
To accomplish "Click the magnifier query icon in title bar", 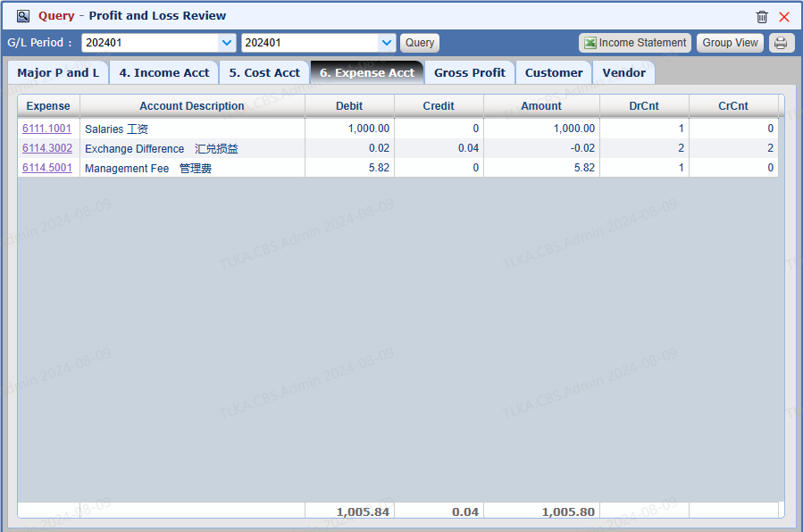I will [23, 16].
